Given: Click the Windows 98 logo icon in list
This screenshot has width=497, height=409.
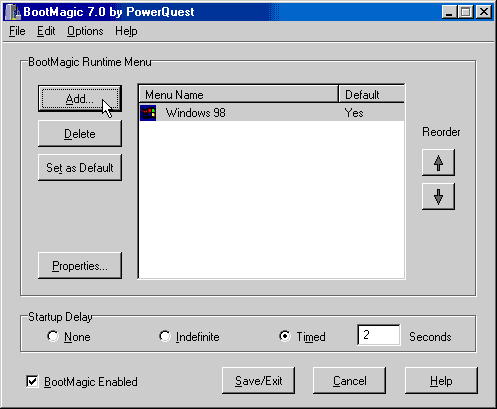Looking at the screenshot, I should [x=148, y=113].
